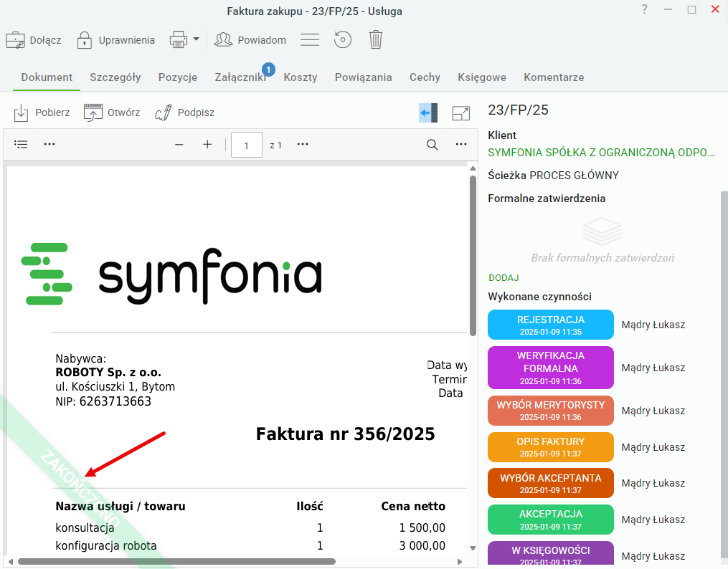Click the Podpisz signature pen icon
The height and width of the screenshot is (569, 728).
point(163,113)
